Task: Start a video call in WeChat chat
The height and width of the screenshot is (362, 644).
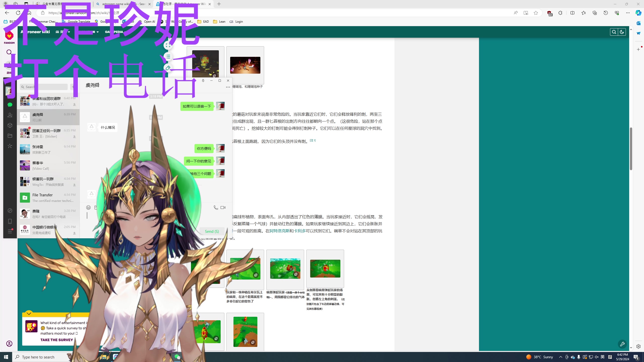Action: tap(223, 207)
